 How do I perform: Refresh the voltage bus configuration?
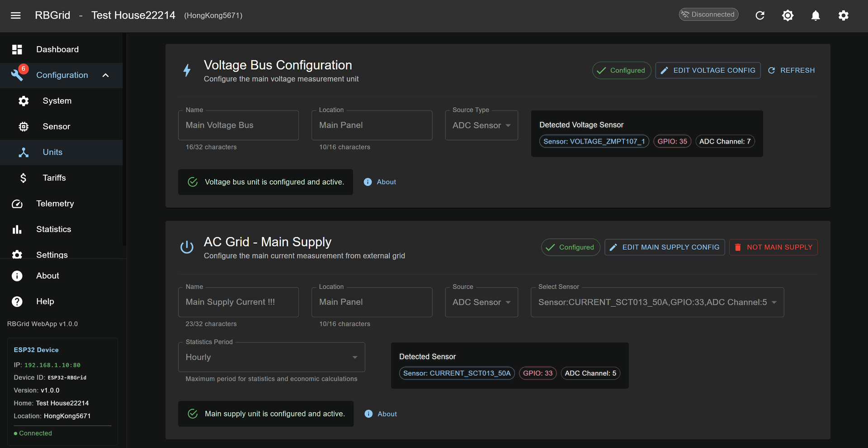792,71
